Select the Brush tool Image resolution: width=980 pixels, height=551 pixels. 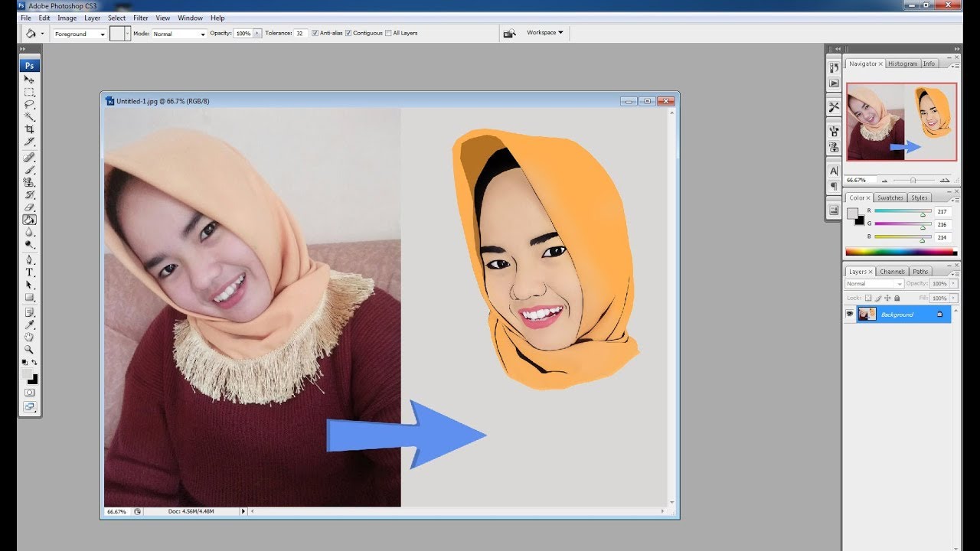(x=29, y=170)
